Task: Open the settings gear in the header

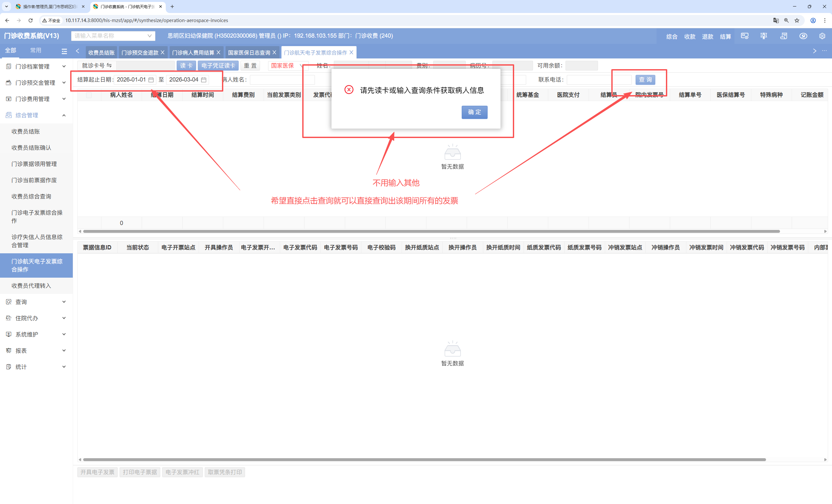Action: pyautogui.click(x=822, y=36)
